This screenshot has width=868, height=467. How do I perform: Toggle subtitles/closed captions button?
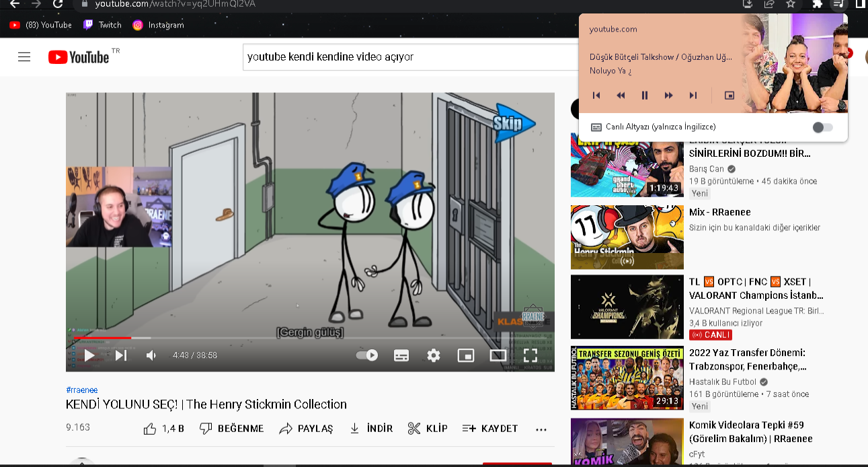click(401, 355)
